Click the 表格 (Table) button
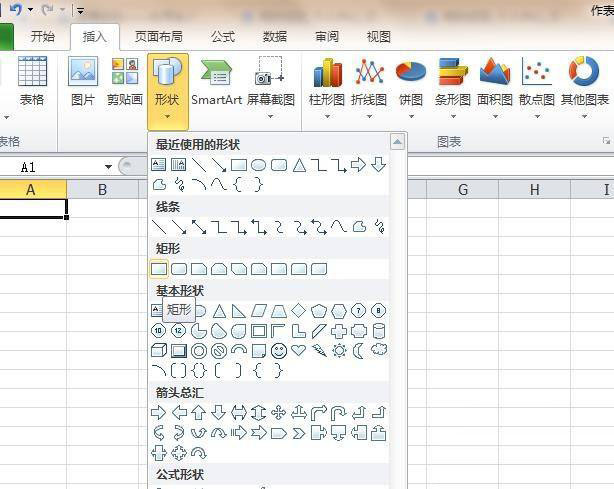This screenshot has width=614, height=489. tap(32, 81)
